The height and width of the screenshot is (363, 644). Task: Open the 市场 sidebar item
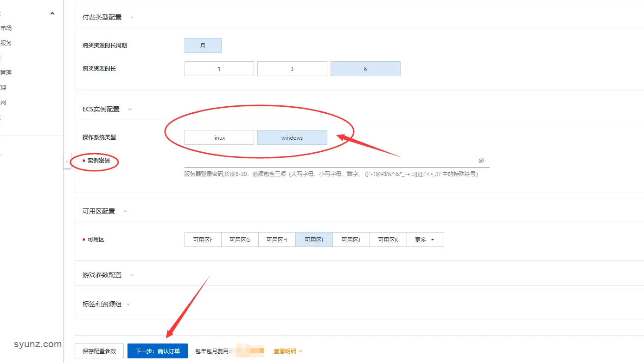6,28
